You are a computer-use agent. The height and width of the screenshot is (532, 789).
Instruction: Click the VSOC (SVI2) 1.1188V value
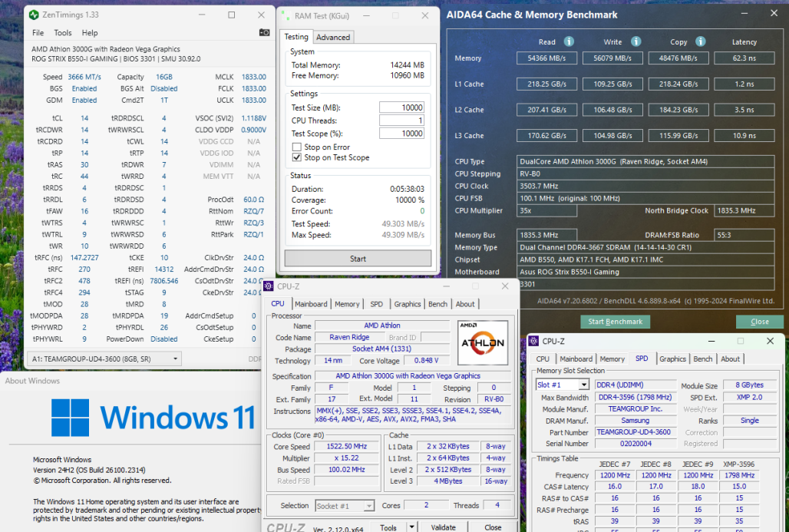coord(253,118)
